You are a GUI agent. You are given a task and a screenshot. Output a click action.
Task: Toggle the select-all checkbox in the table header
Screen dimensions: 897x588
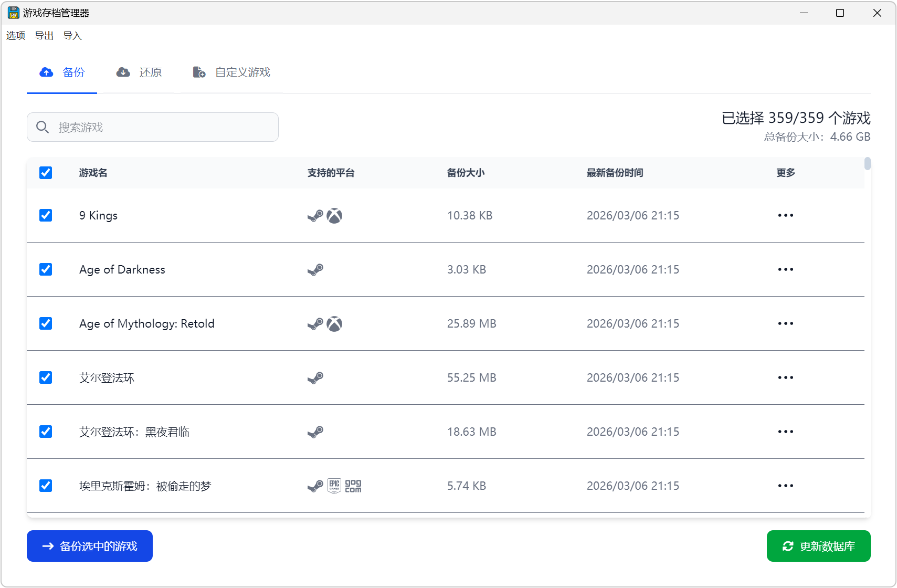click(46, 173)
